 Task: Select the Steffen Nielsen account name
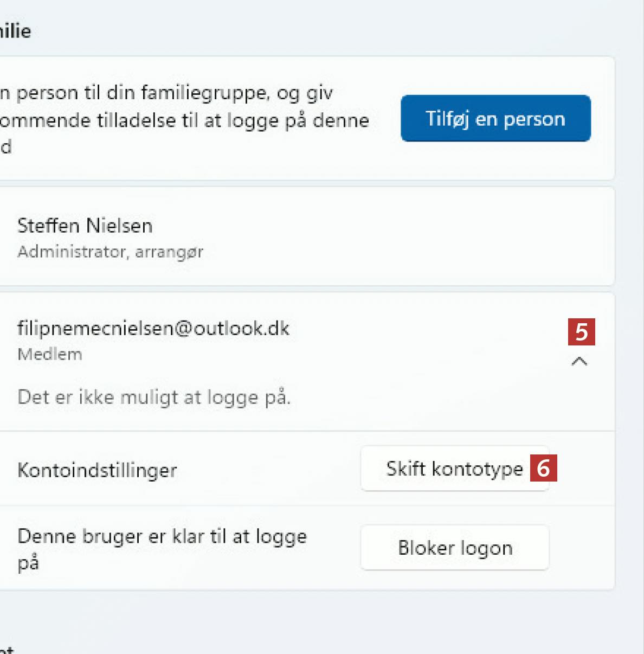[85, 226]
